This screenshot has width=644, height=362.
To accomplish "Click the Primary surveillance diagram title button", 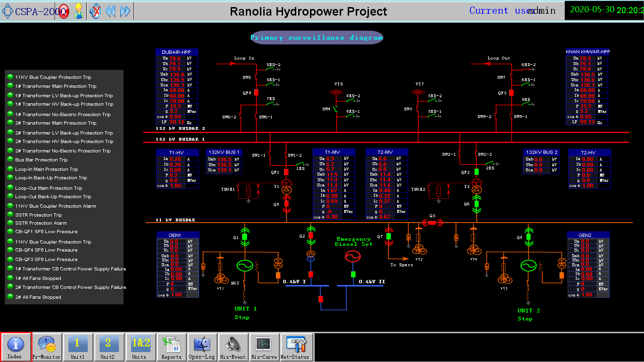I will click(x=317, y=38).
